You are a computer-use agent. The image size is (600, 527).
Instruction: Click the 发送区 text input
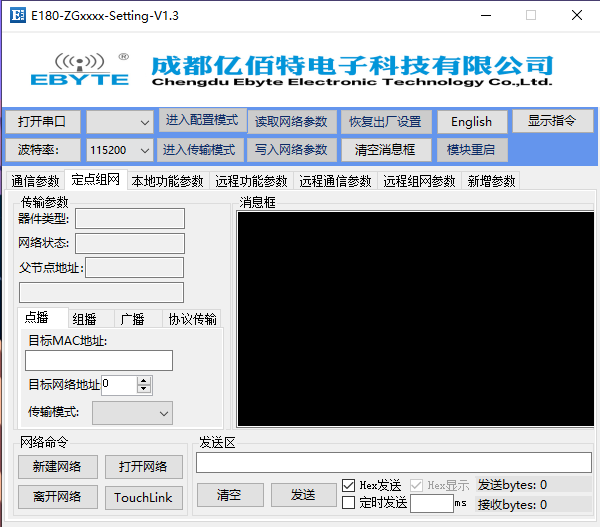click(x=394, y=462)
